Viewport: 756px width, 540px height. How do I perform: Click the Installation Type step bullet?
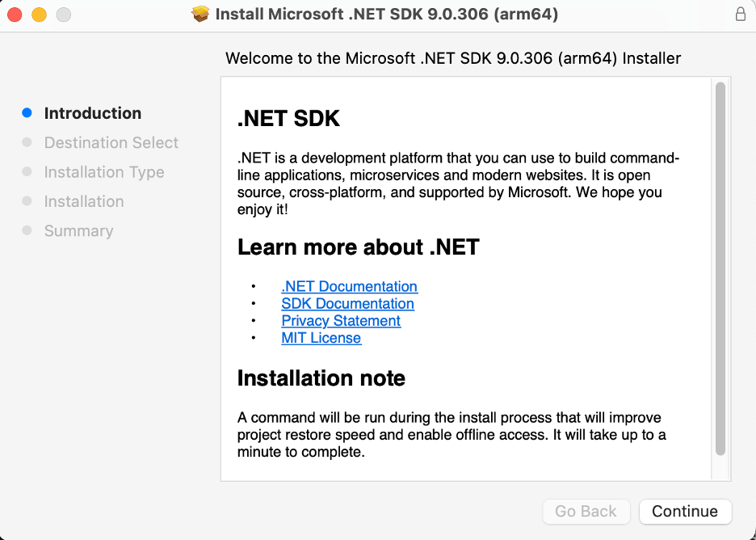(x=27, y=172)
